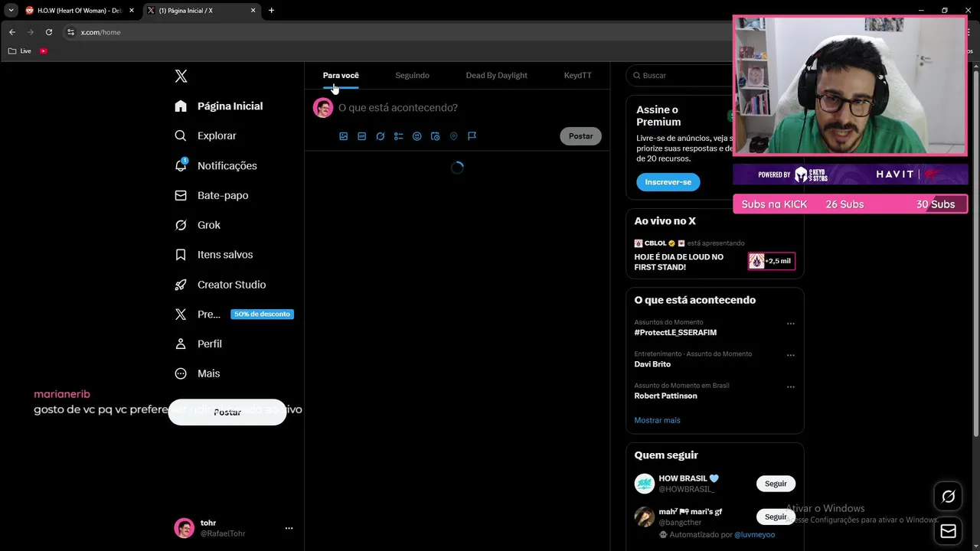Add location tag to post
980x551 pixels.
click(453, 136)
